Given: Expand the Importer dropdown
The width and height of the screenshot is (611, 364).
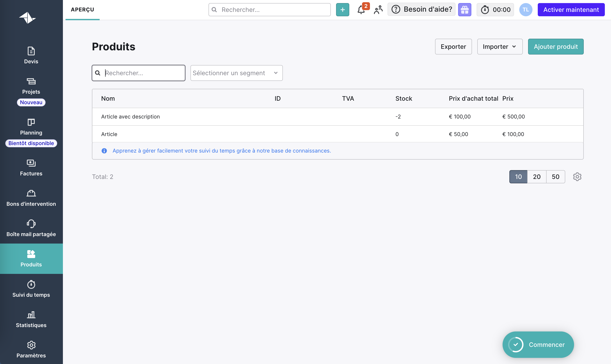Looking at the screenshot, I should pos(499,47).
